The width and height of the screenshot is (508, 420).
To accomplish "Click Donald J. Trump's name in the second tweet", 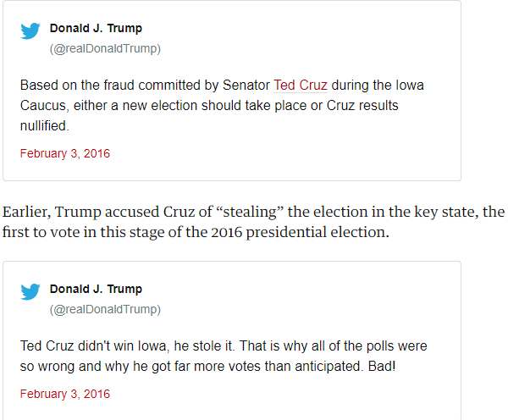I will click(x=96, y=289).
